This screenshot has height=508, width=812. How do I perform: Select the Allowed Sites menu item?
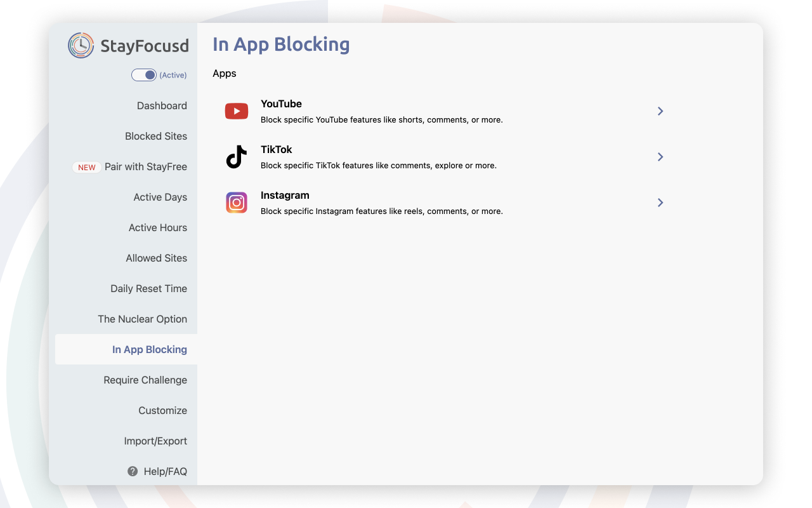point(156,258)
